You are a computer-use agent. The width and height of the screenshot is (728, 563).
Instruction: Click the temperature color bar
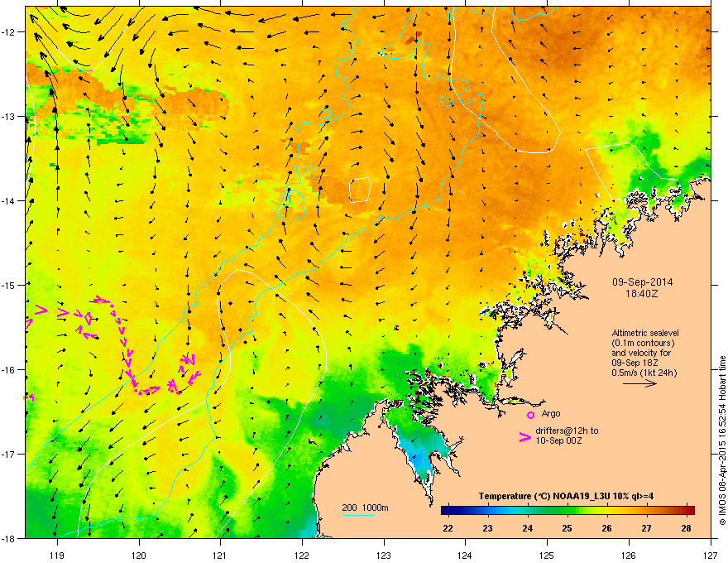point(568,511)
